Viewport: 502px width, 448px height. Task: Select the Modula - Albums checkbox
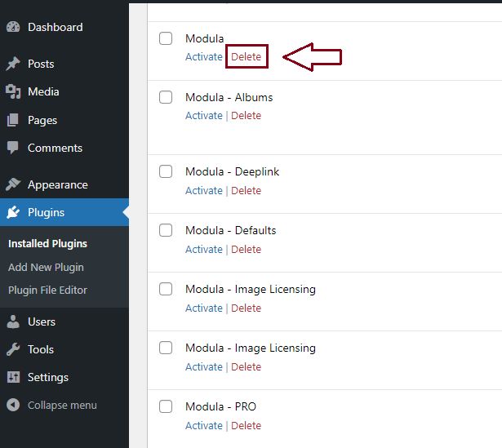(166, 97)
